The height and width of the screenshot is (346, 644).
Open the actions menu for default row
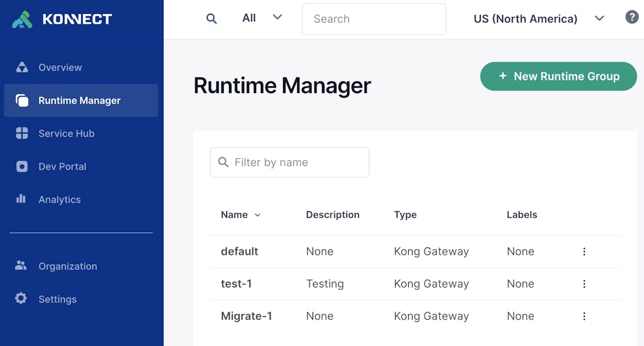pyautogui.click(x=584, y=252)
